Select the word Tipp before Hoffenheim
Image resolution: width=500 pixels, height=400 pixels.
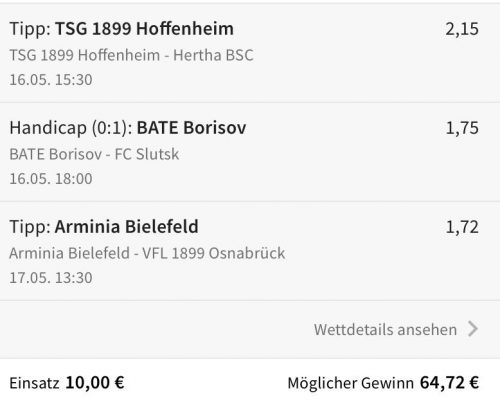click(30, 29)
